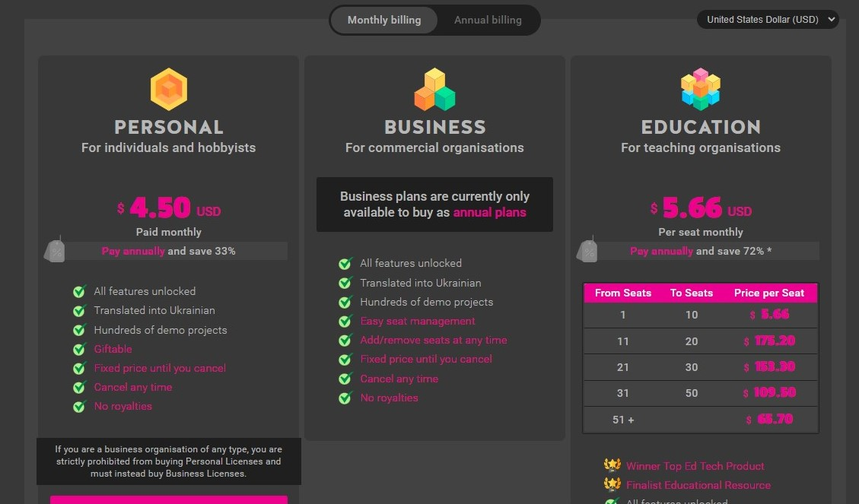This screenshot has width=859, height=504.
Task: Click the trophy icon beside Finalist Educational Resource
Action: [x=612, y=484]
